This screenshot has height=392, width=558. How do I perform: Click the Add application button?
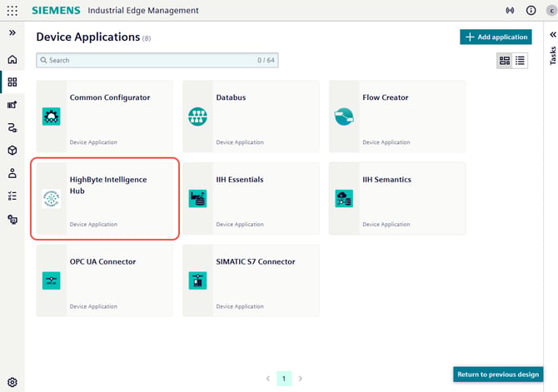pos(496,37)
